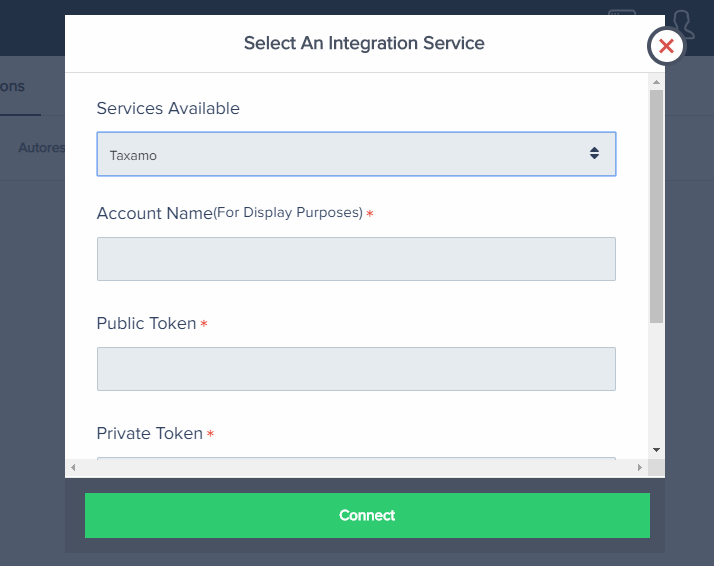Click the horizontal scrollbar right arrow
The width and height of the screenshot is (714, 566).
click(639, 467)
